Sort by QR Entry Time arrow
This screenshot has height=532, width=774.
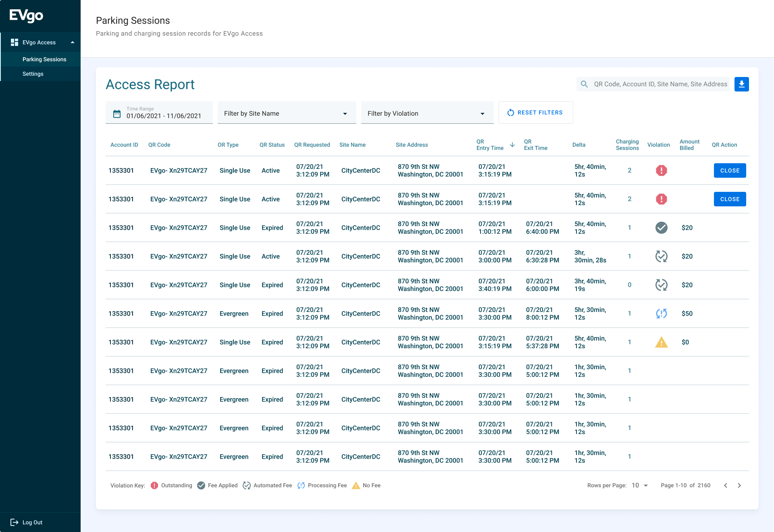tap(512, 145)
